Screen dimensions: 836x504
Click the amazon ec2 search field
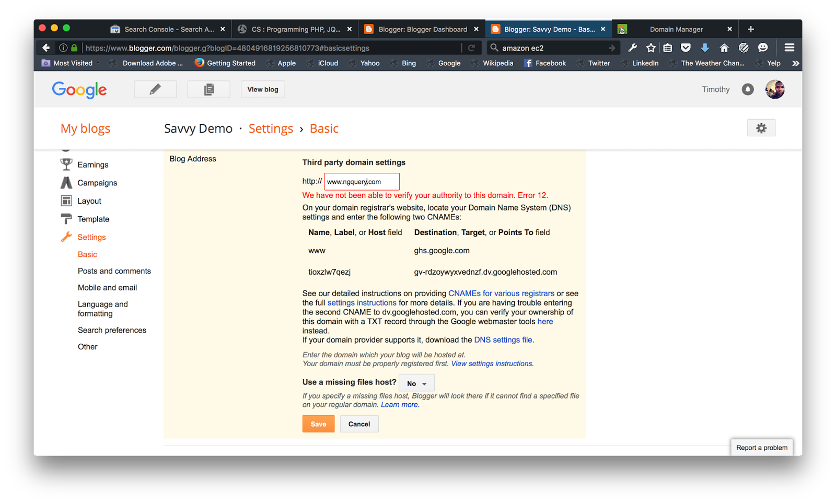[x=553, y=48]
